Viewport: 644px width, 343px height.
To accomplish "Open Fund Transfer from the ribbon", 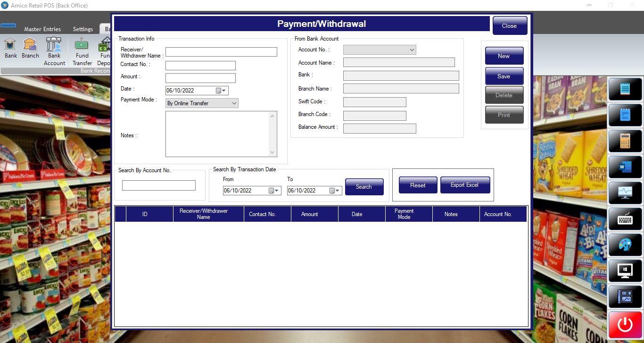I will (82, 51).
